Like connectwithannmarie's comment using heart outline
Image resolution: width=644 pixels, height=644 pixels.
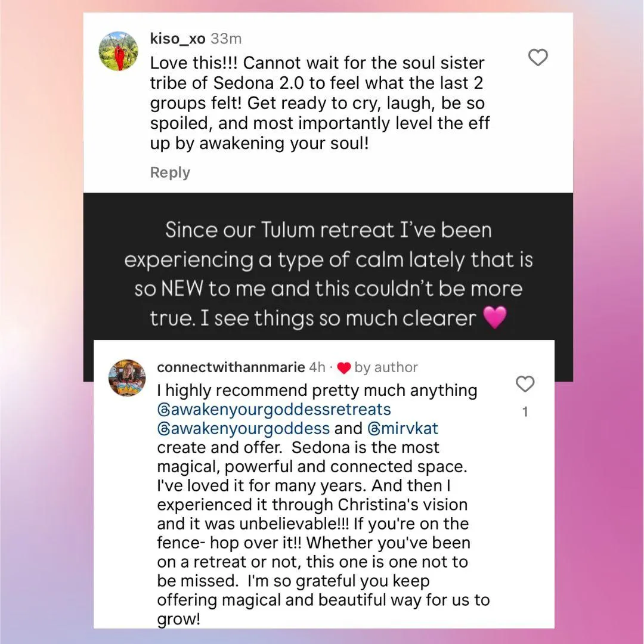pyautogui.click(x=525, y=385)
